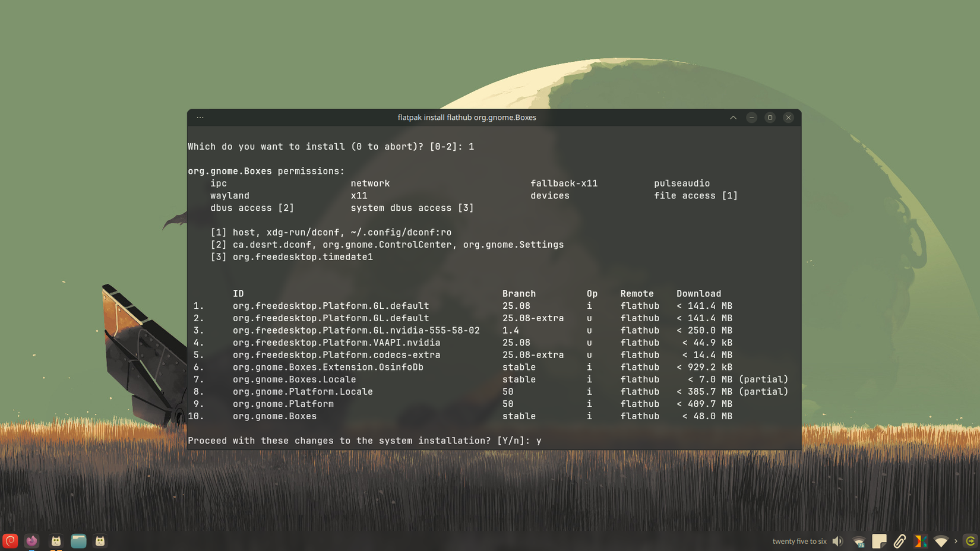This screenshot has height=551, width=980.
Task: Click the 'fallback-x11' permission text
Action: (x=564, y=183)
